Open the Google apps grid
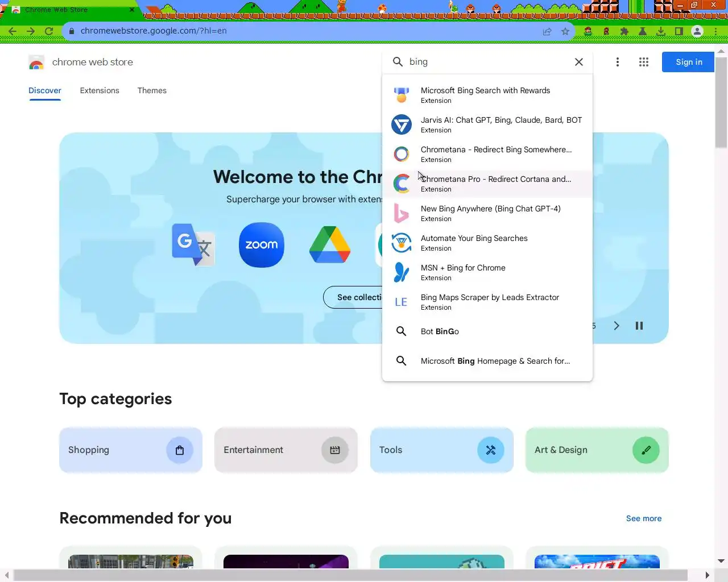728x582 pixels. [x=644, y=62]
